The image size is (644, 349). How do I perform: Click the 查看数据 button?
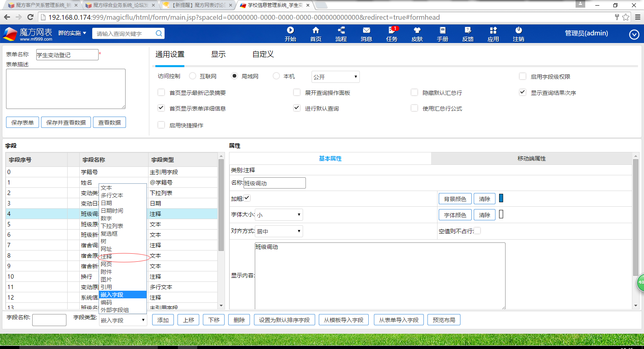109,122
